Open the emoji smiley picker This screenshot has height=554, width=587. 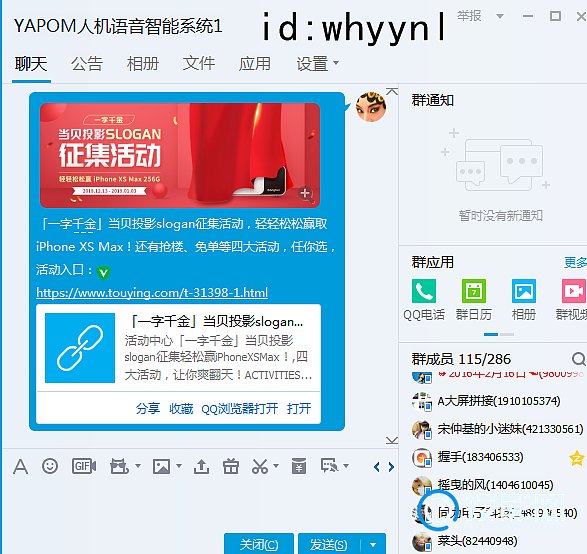pyautogui.click(x=50, y=466)
